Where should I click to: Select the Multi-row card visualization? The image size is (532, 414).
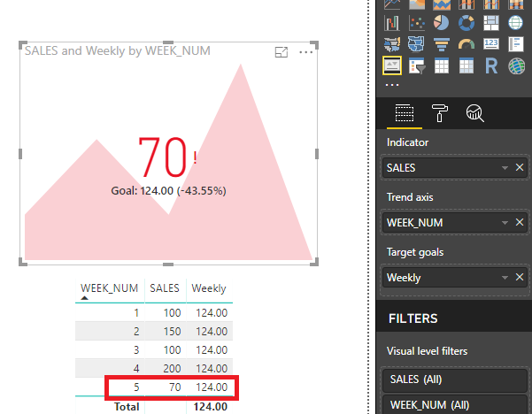(516, 44)
